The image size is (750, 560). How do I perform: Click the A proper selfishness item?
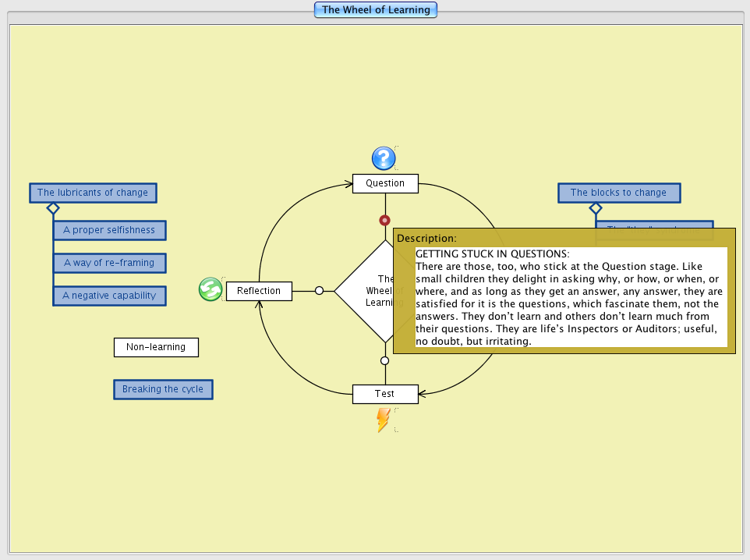coord(109,230)
